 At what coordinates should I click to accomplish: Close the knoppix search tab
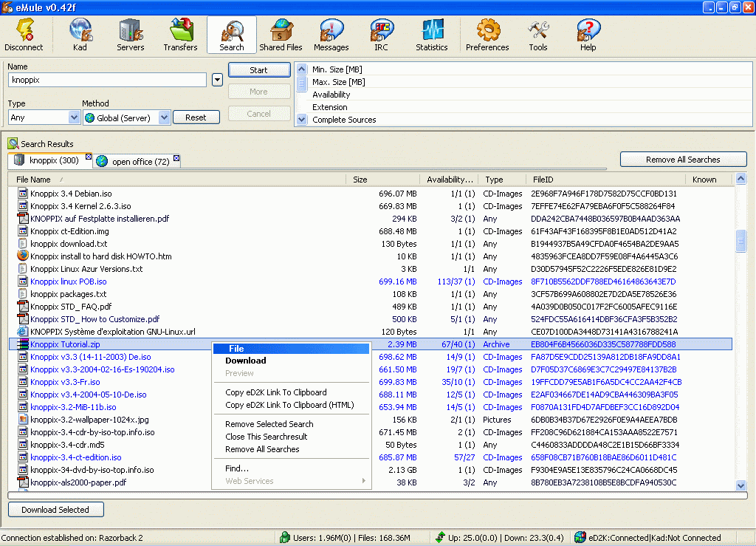pos(89,157)
